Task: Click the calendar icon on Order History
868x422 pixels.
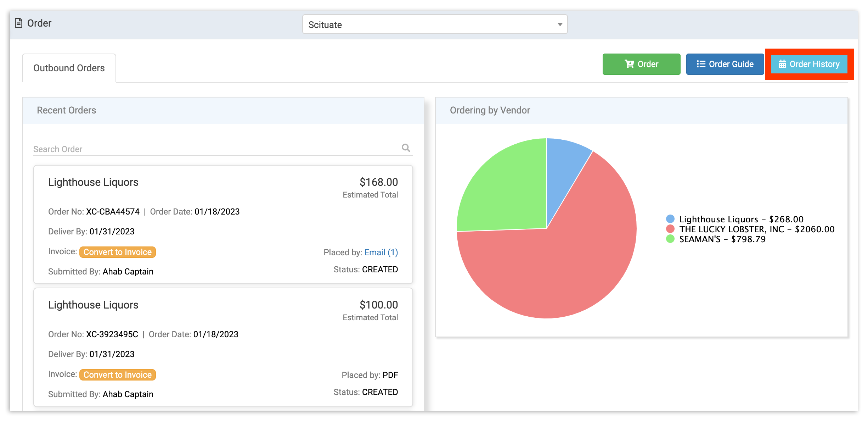Action: [x=782, y=64]
